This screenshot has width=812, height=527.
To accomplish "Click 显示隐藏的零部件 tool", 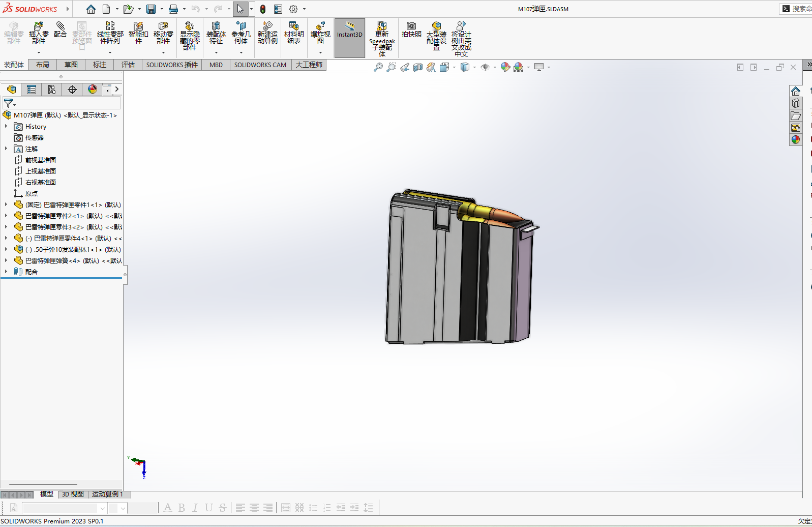I will (190, 36).
